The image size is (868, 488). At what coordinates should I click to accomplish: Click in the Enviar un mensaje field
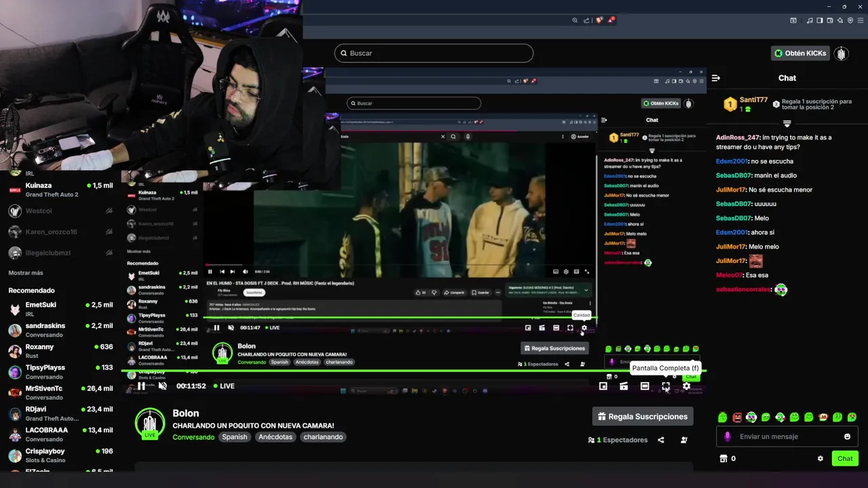click(x=787, y=436)
